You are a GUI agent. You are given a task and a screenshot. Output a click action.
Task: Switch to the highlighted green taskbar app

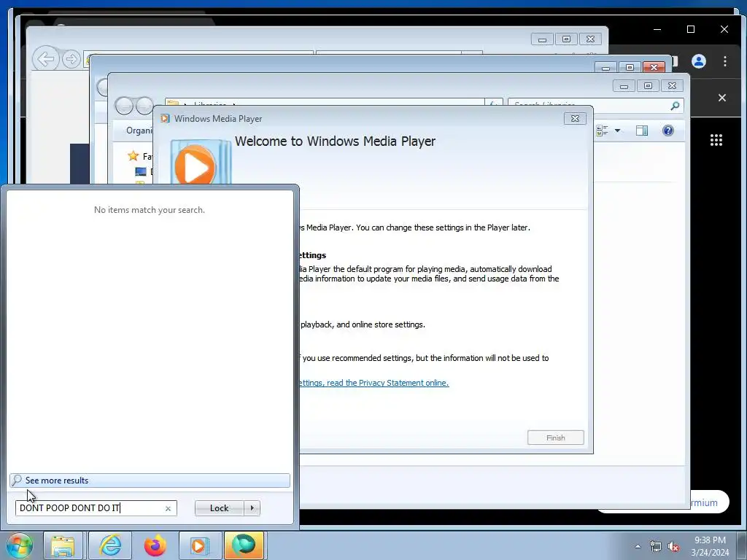244,545
